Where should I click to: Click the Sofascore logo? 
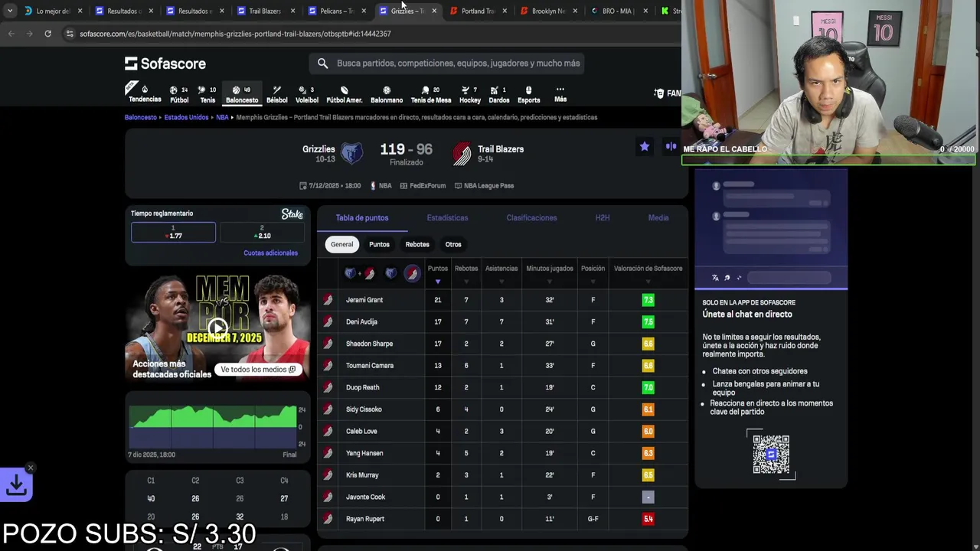coord(165,64)
